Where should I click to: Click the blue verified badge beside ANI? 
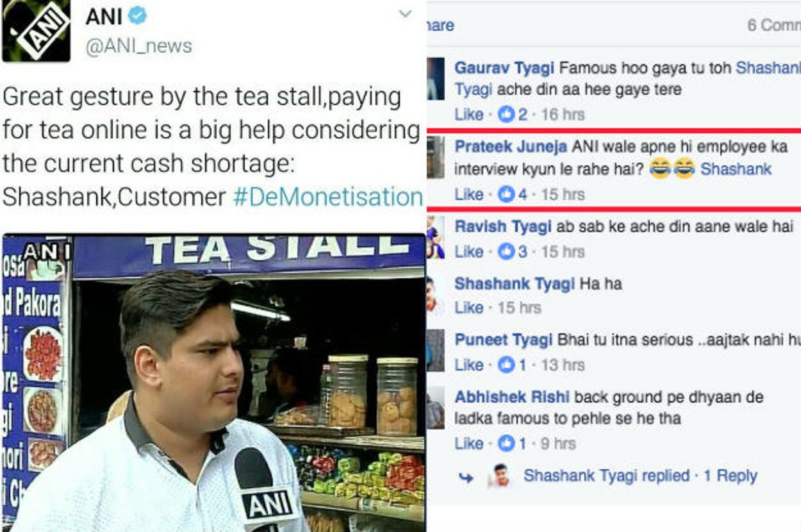[x=137, y=16]
